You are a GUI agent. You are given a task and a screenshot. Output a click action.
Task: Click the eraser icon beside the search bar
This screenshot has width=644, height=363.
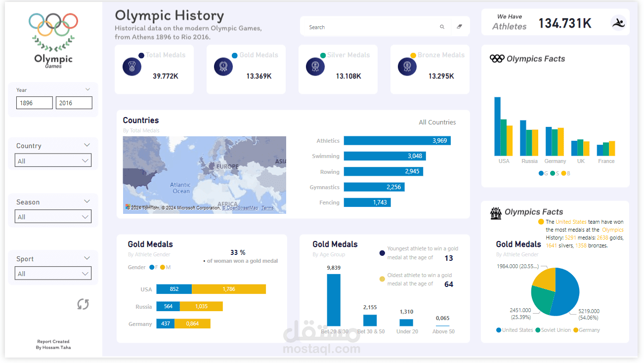pos(459,26)
